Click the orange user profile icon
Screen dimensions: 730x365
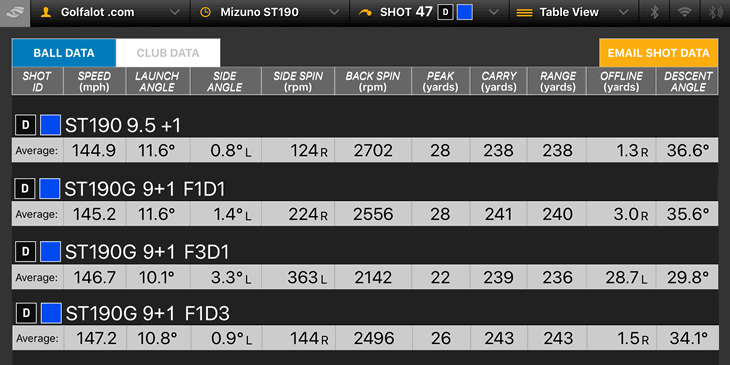(46, 13)
